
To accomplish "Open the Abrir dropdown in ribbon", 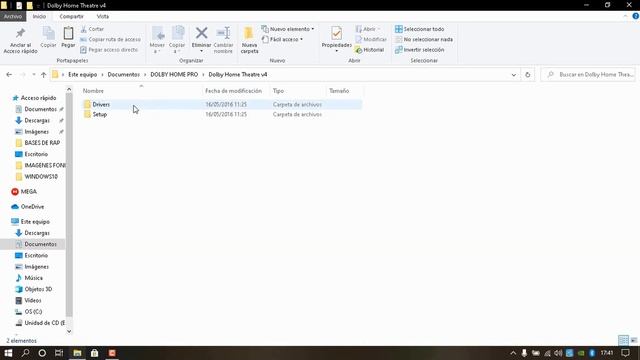I will click(367, 29).
